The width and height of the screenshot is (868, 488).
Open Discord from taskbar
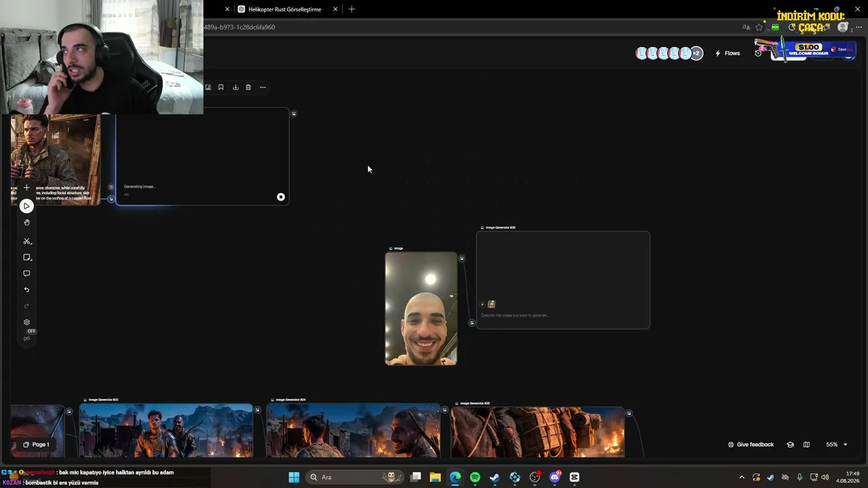coord(555,477)
